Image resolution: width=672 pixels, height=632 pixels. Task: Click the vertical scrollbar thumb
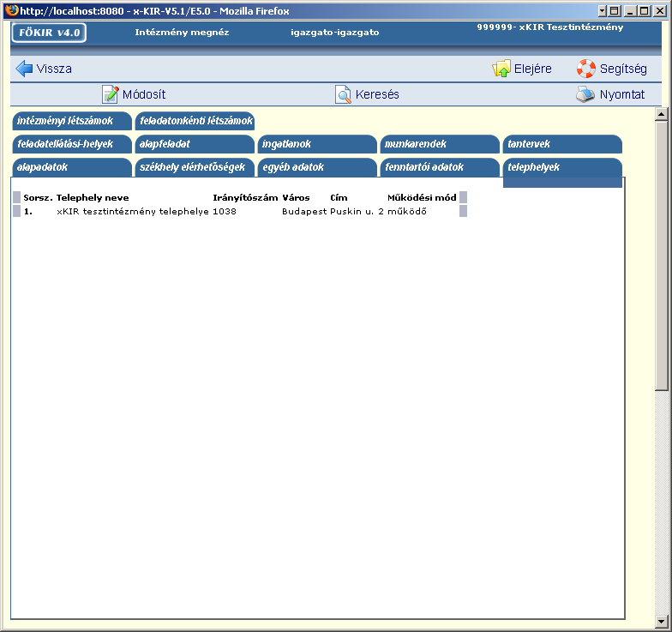(662, 256)
